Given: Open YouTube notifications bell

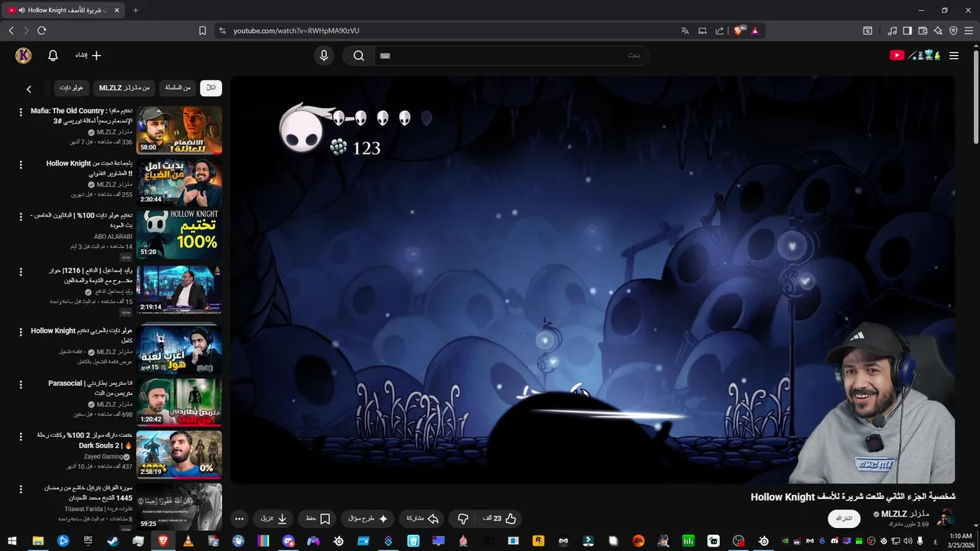Looking at the screenshot, I should [53, 55].
